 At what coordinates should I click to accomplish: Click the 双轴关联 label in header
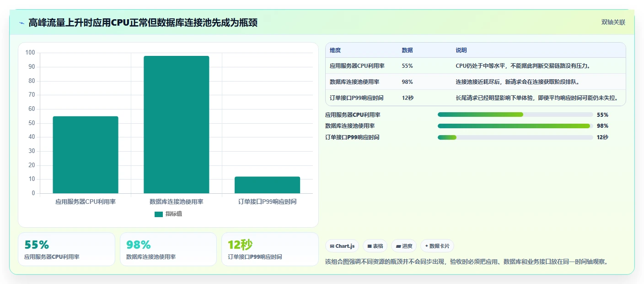pyautogui.click(x=613, y=22)
